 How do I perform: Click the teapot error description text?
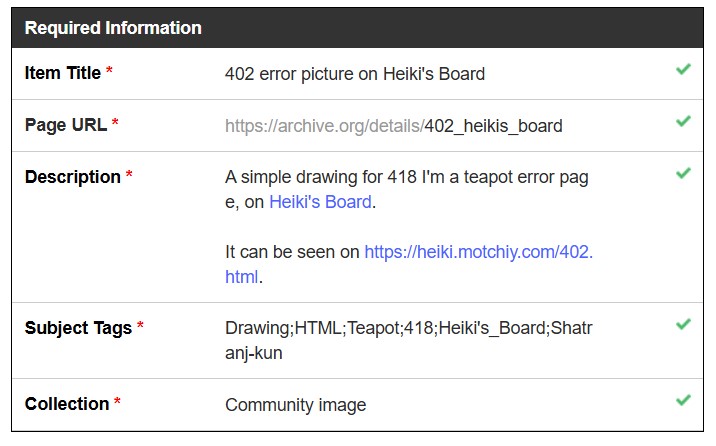(x=406, y=178)
